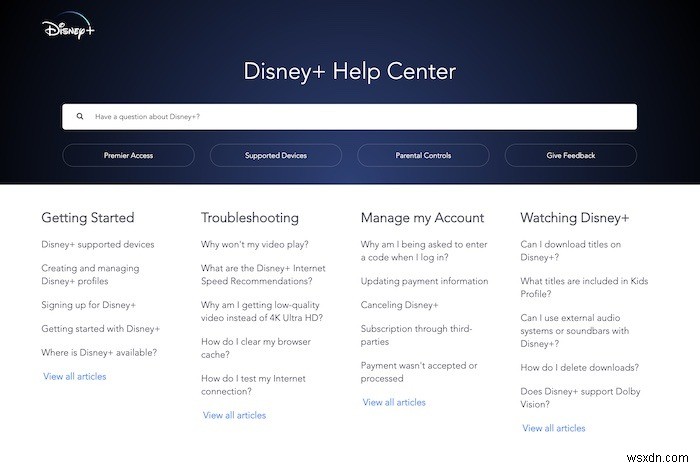
Task: Open Can I download titles article
Action: (570, 251)
